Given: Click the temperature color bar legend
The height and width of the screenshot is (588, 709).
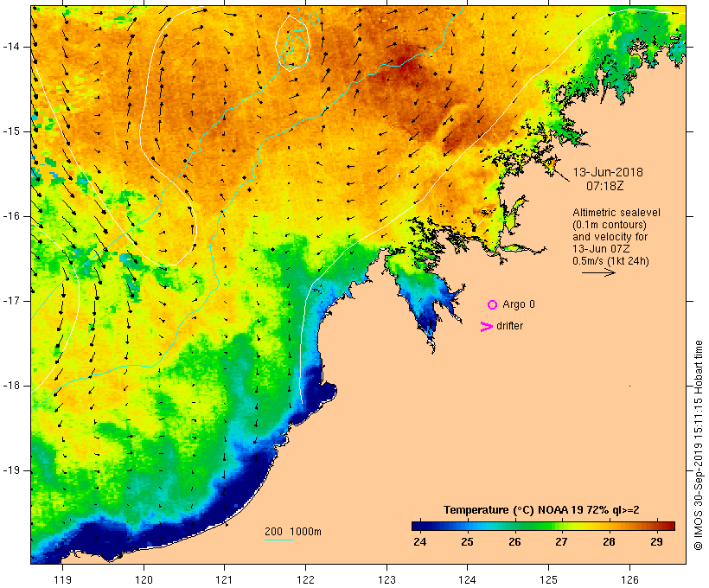Looking at the screenshot, I should pos(543,526).
